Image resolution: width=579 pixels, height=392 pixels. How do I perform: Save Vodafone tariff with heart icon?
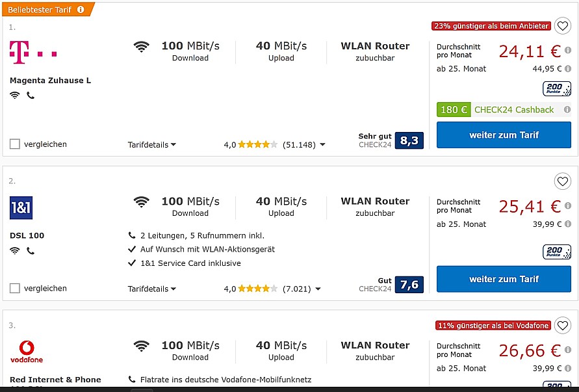click(562, 326)
